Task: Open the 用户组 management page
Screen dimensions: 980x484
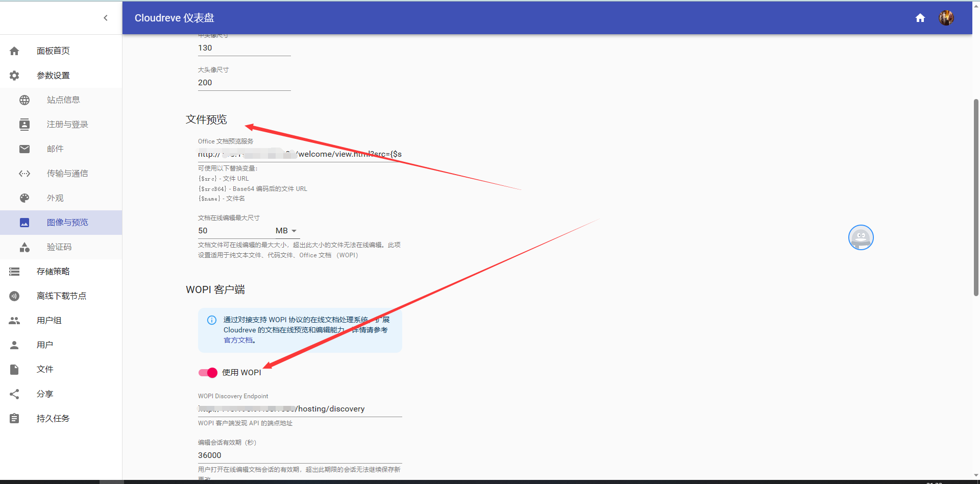Action: click(x=49, y=321)
